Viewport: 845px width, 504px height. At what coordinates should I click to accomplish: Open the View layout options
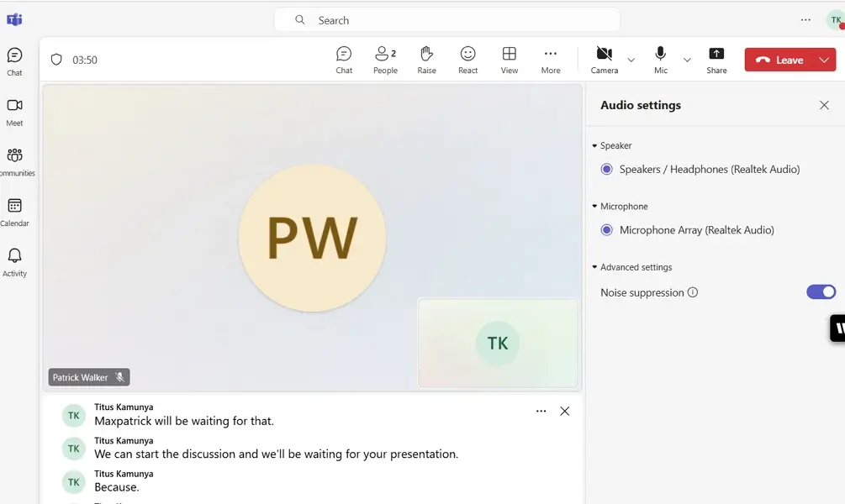point(509,60)
